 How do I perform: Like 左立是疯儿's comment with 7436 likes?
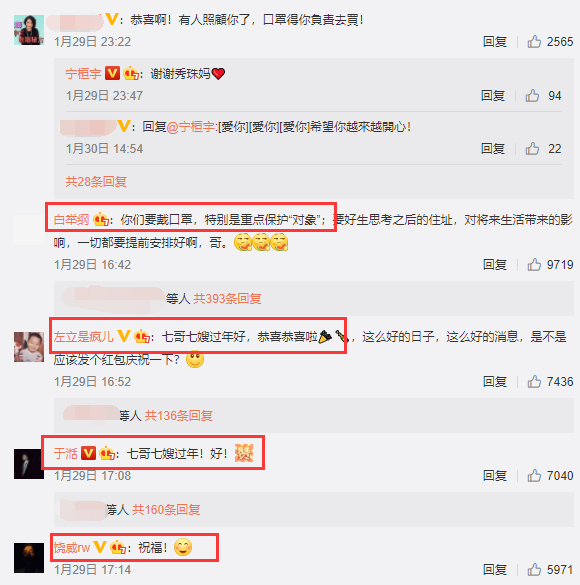click(534, 381)
